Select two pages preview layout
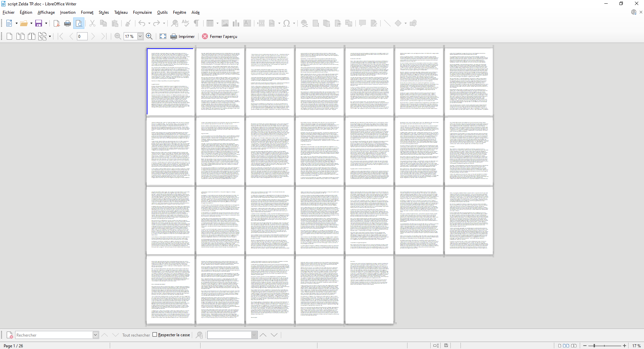This screenshot has width=644, height=349. 20,36
